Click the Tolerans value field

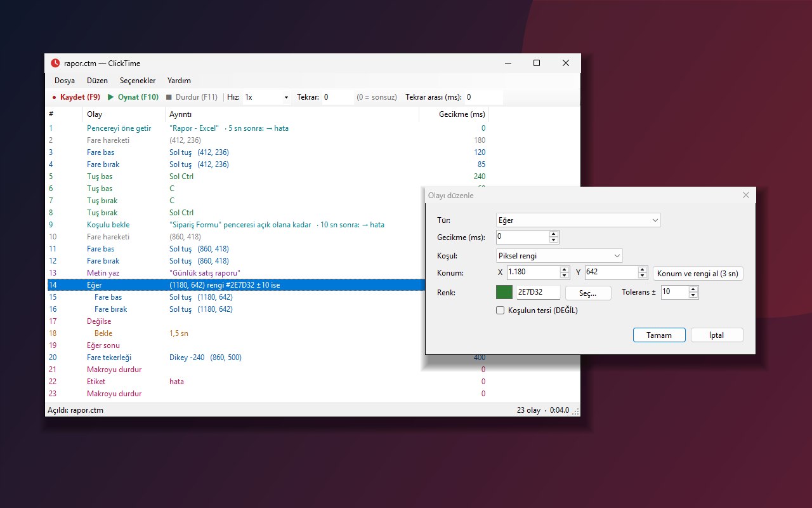coord(674,292)
